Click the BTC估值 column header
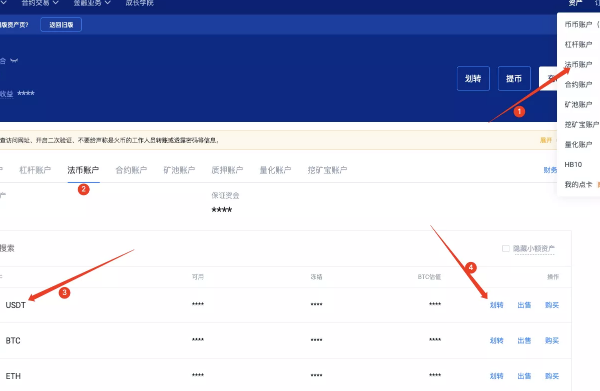 click(x=429, y=277)
